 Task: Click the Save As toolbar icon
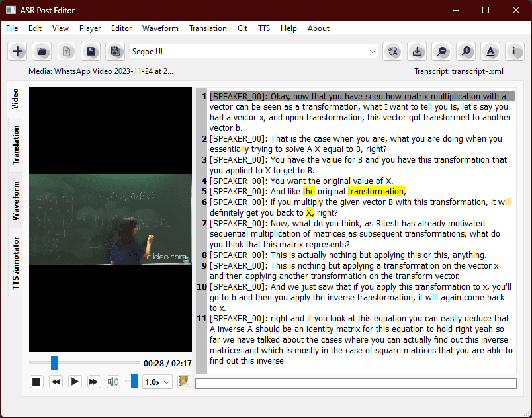click(x=114, y=51)
